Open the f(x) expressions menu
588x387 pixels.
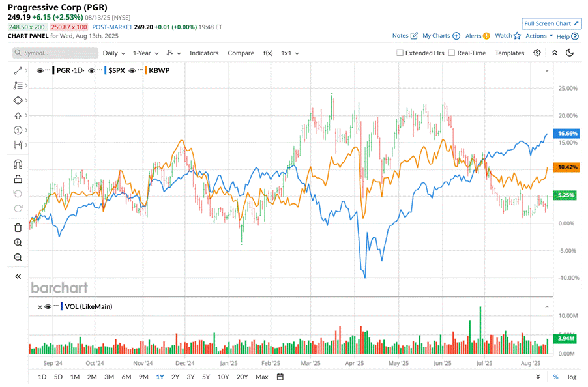(268, 53)
